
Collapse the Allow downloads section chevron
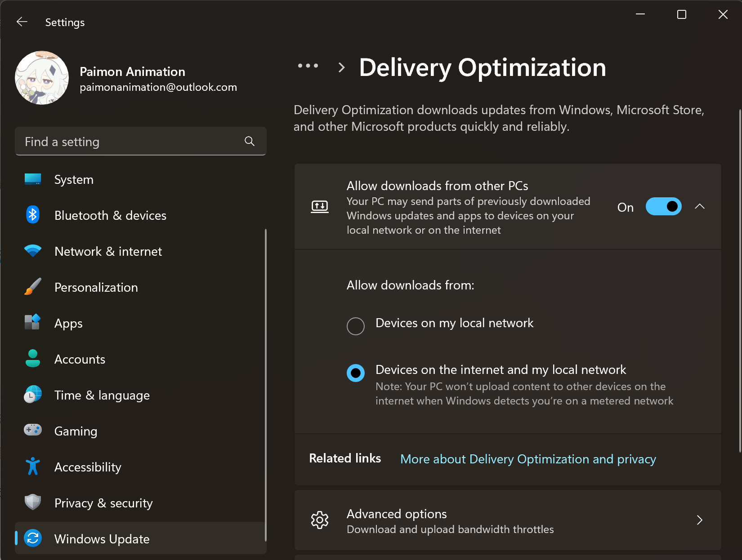700,207
